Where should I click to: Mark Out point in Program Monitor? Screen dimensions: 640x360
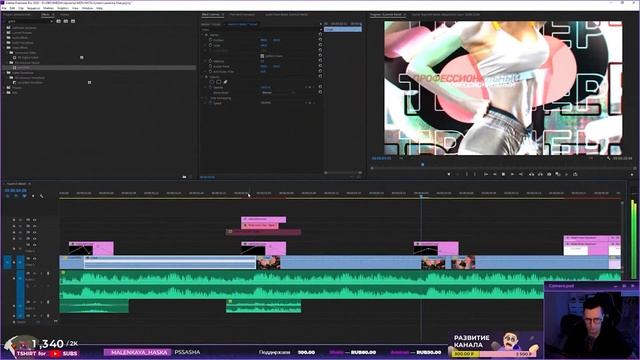pos(475,174)
